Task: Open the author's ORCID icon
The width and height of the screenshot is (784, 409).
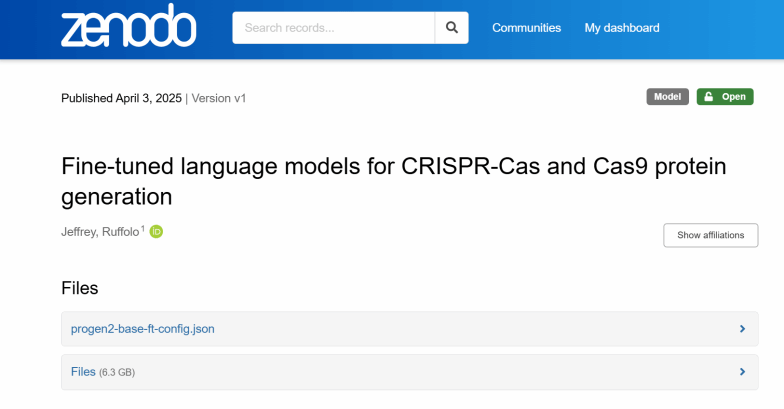Action: [156, 232]
